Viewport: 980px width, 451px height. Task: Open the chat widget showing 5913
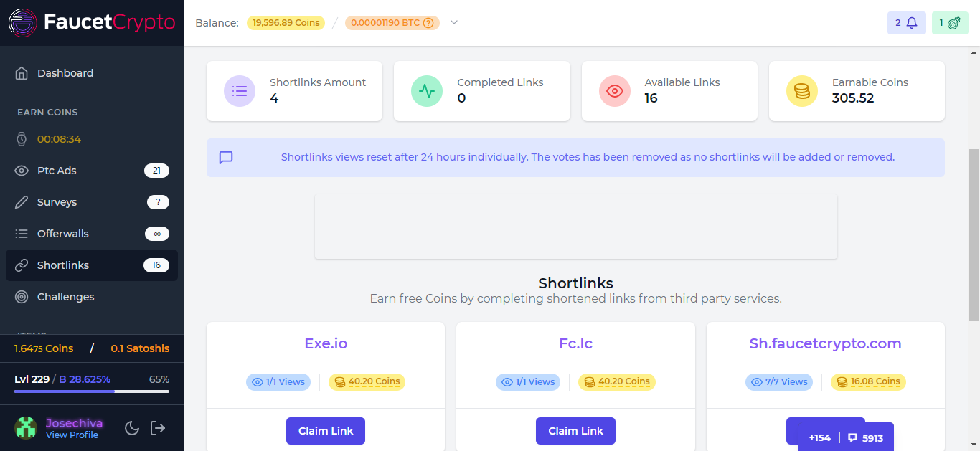point(866,438)
